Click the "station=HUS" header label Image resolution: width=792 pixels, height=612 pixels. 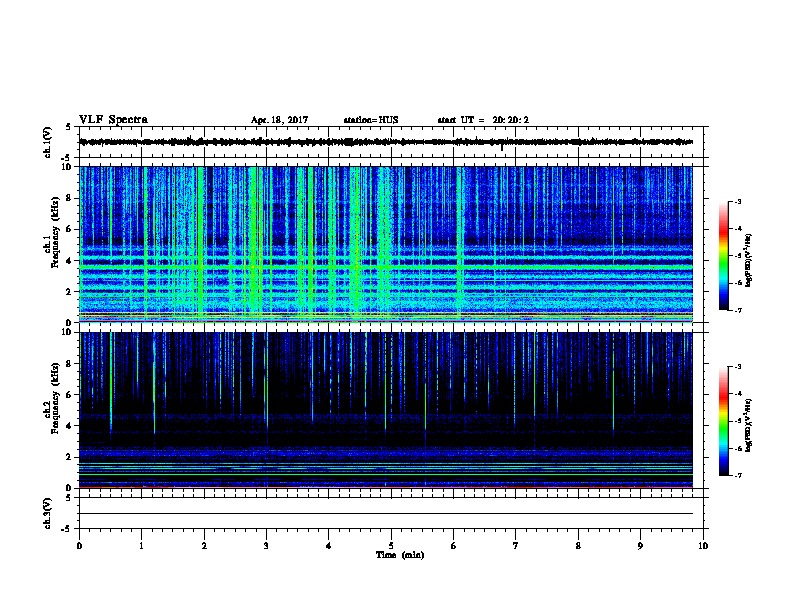click(371, 120)
